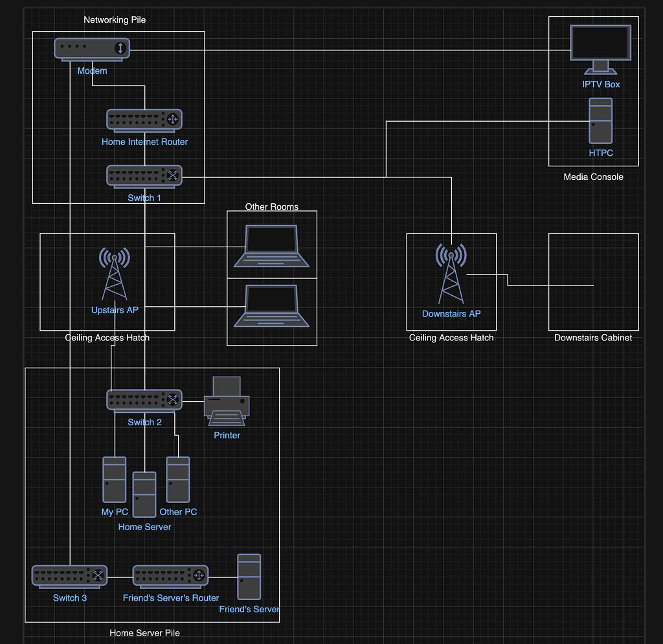
Task: Click the Networking Pile group label
Action: point(115,20)
